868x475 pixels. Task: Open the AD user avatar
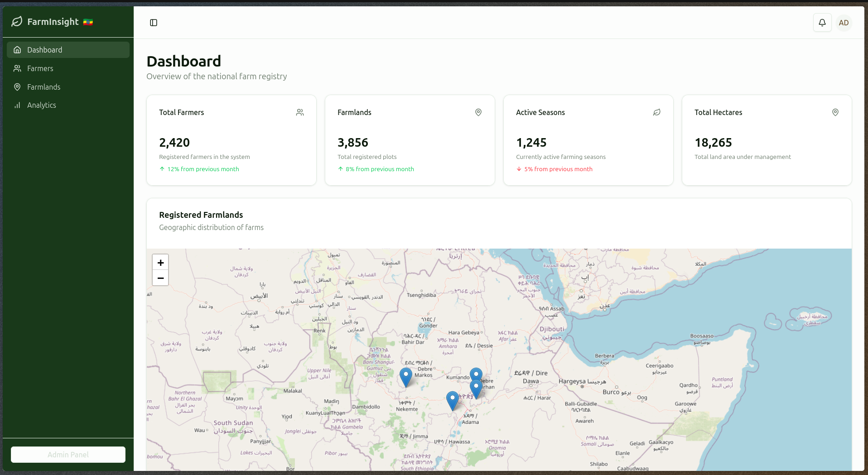coord(844,23)
